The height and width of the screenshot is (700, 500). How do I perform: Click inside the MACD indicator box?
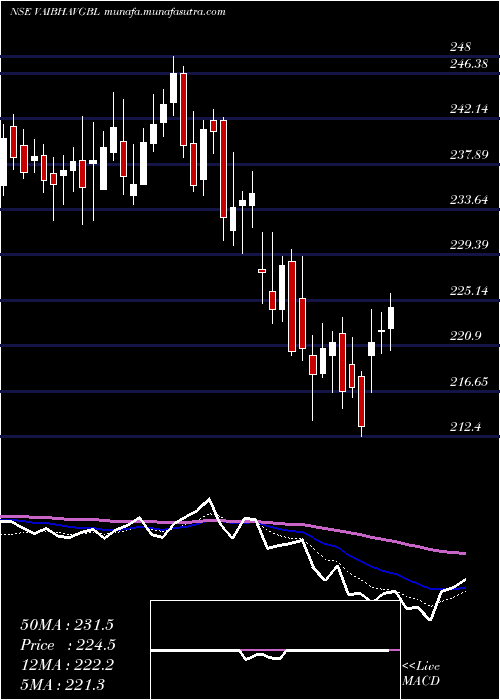[x=275, y=650]
